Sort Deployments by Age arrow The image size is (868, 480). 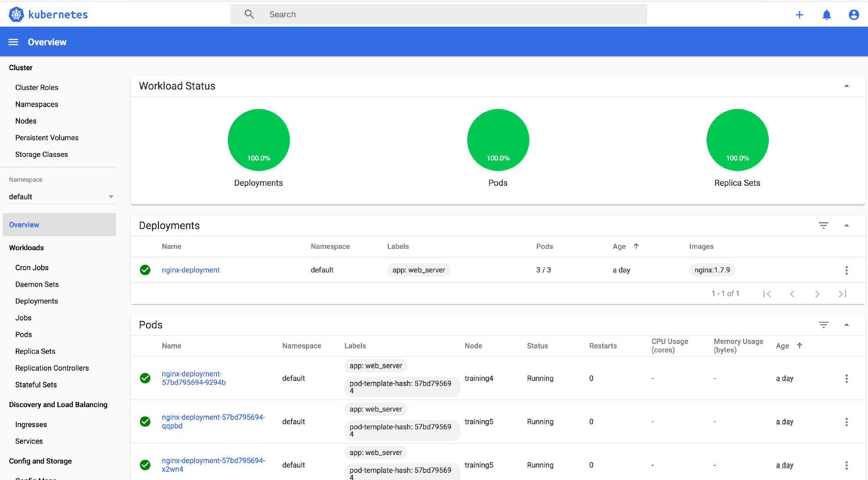[x=636, y=246]
